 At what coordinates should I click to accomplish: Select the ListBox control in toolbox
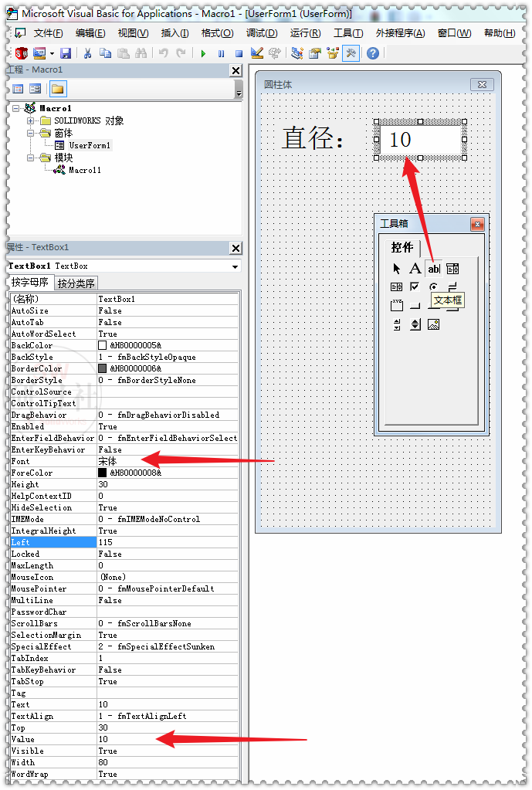(396, 287)
